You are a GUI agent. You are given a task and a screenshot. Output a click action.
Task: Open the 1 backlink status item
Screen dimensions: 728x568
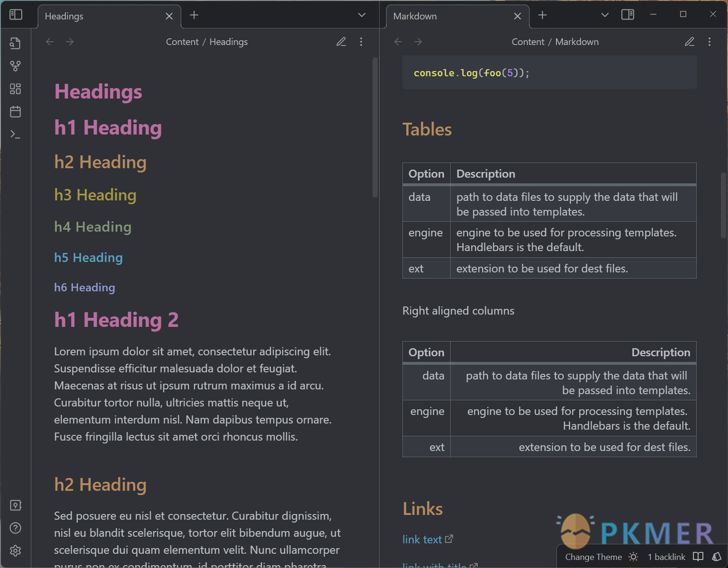666,557
